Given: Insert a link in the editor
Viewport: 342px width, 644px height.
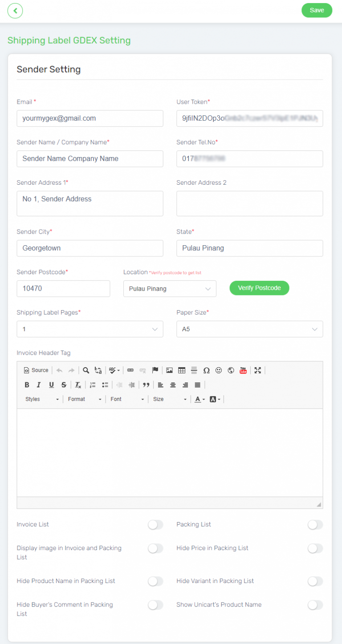Looking at the screenshot, I should point(130,370).
